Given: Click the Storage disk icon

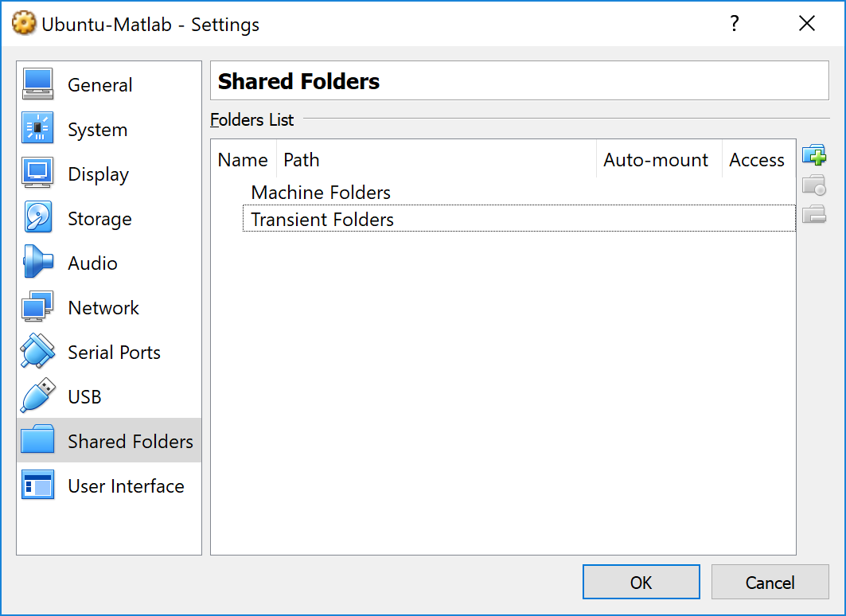Looking at the screenshot, I should tap(37, 217).
